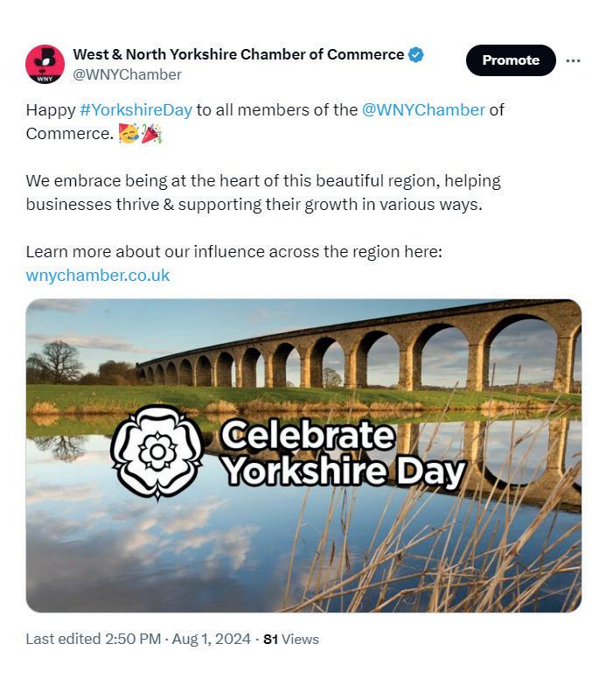Screen dimensions: 606x700
Task: Click the Aug 1, 2024 date
Action: (208, 639)
